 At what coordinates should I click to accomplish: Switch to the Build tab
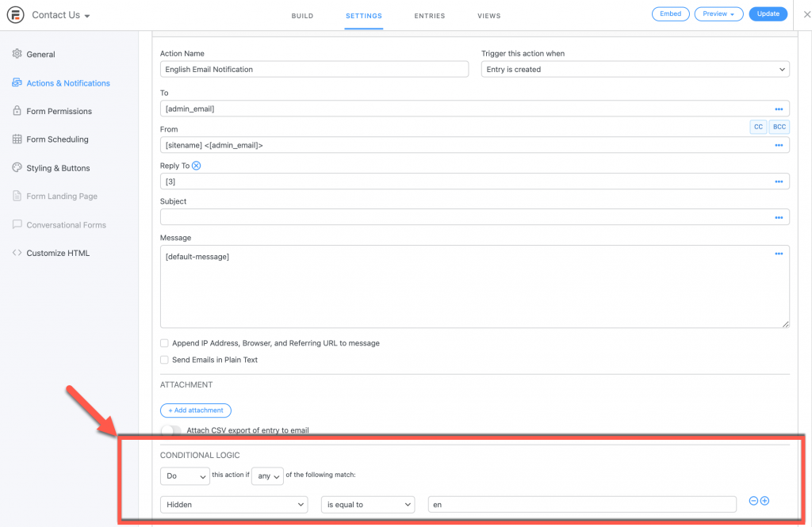tap(302, 16)
